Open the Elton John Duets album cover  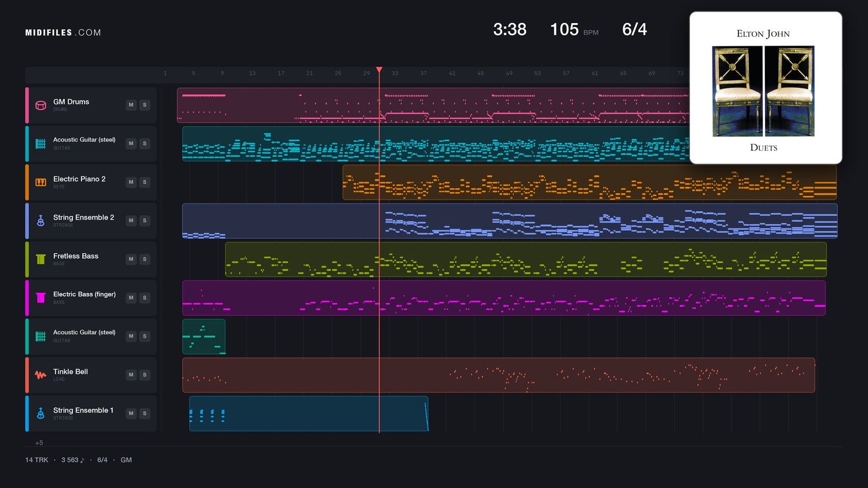coord(766,88)
